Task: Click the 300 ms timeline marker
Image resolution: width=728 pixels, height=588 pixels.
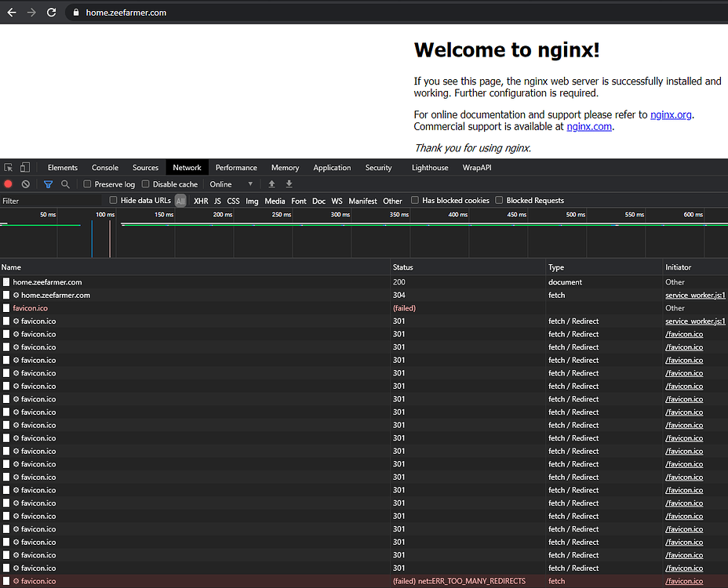Action: point(340,214)
